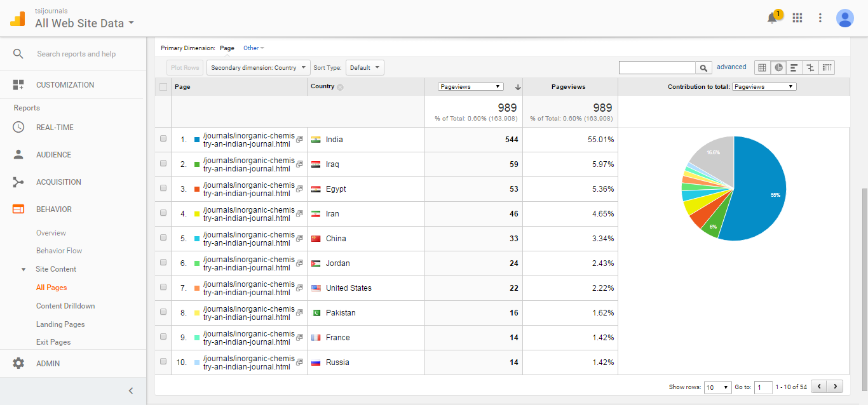Collapse the Site Content tree section

coord(24,269)
